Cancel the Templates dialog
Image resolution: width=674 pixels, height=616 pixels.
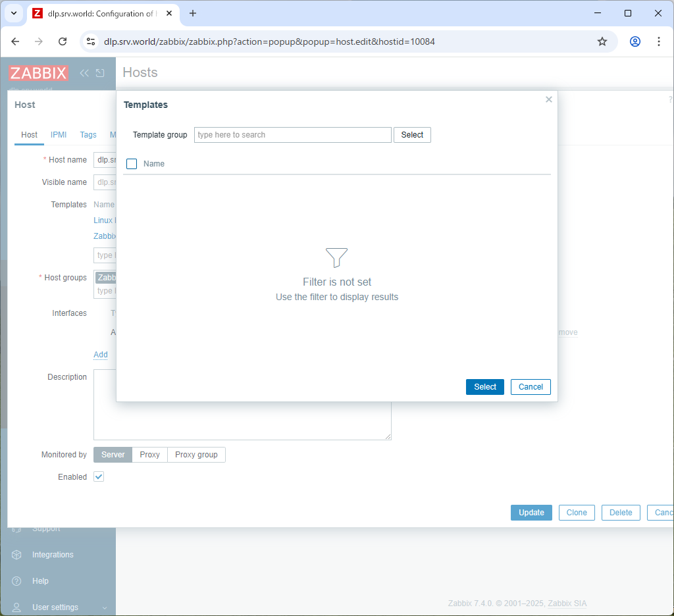[531, 387]
